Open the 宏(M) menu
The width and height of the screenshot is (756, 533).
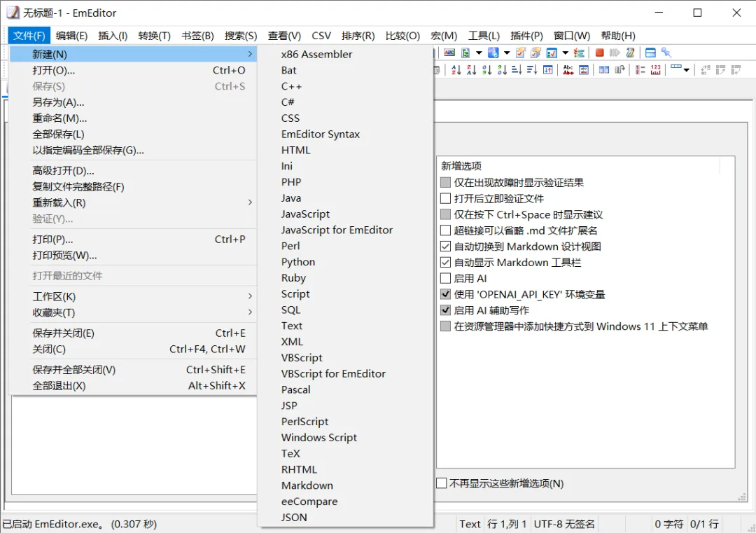tap(444, 36)
